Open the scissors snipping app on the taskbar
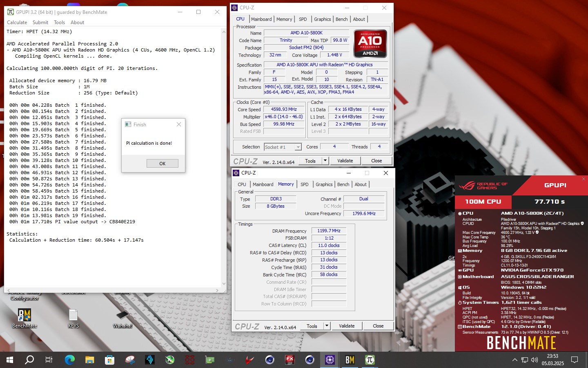Screen dimensions: 588x368 (130, 360)
